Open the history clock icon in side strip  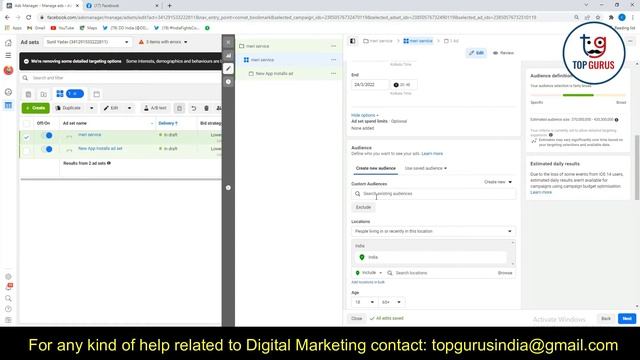tap(228, 82)
